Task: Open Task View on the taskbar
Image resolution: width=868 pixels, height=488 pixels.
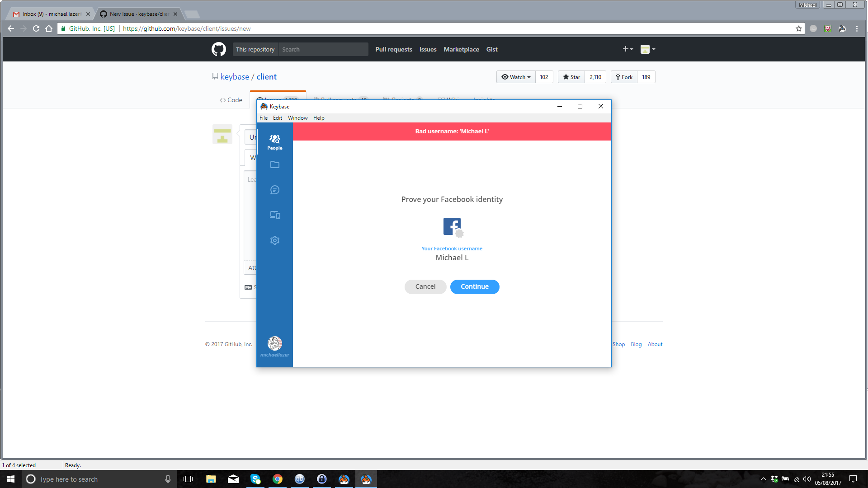Action: pos(188,479)
